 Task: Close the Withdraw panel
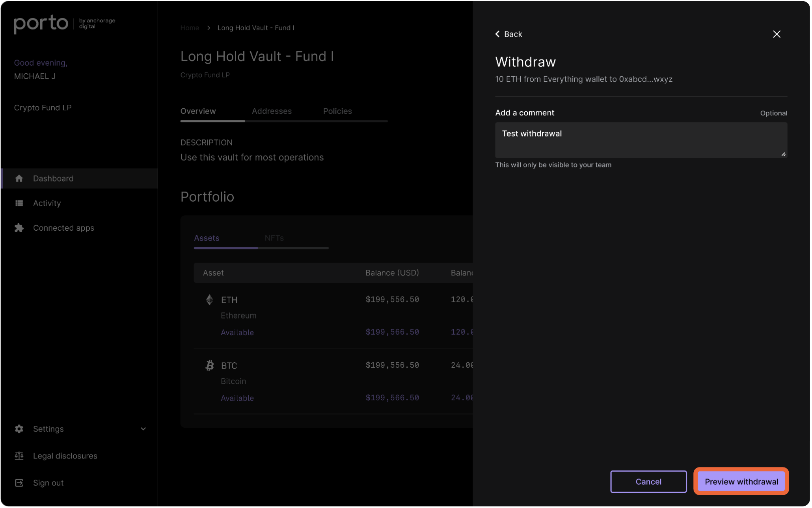coord(777,34)
